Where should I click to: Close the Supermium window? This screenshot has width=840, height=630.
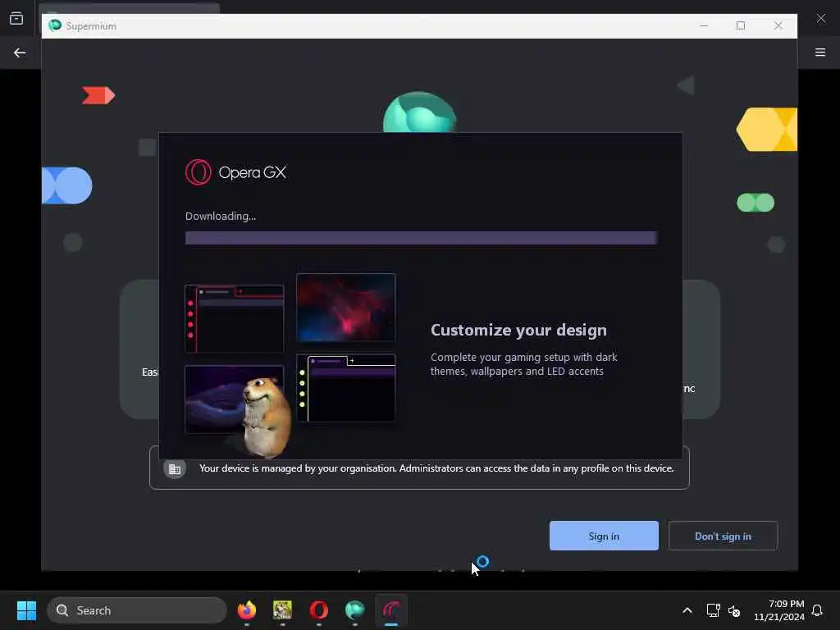(778, 25)
